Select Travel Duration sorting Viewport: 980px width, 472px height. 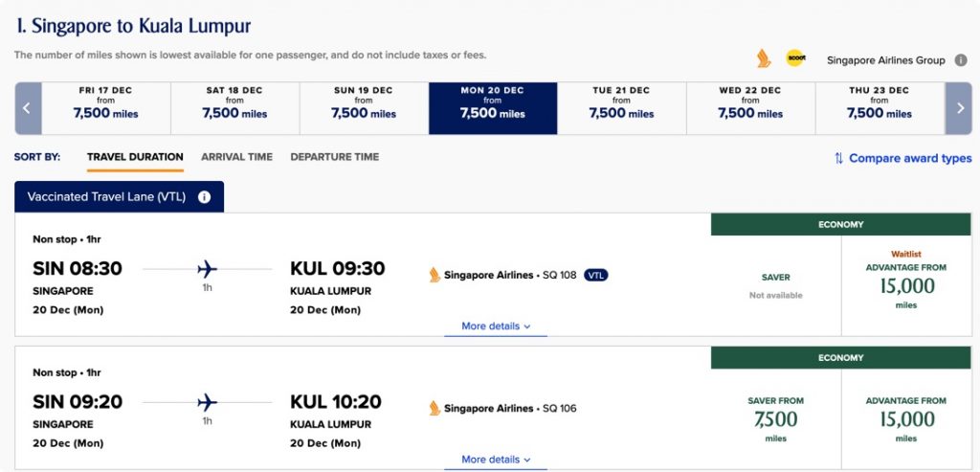click(x=135, y=157)
